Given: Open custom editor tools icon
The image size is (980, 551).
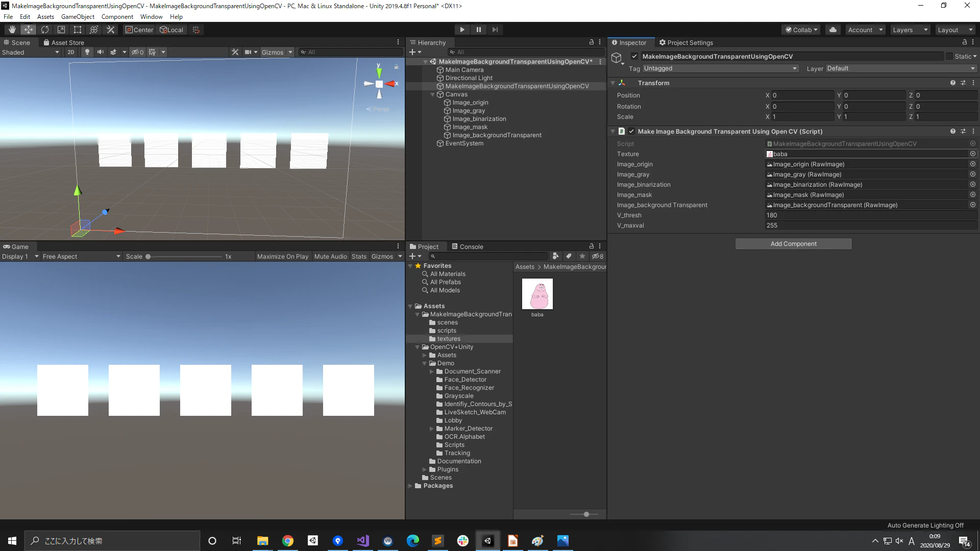Looking at the screenshot, I should [110, 30].
